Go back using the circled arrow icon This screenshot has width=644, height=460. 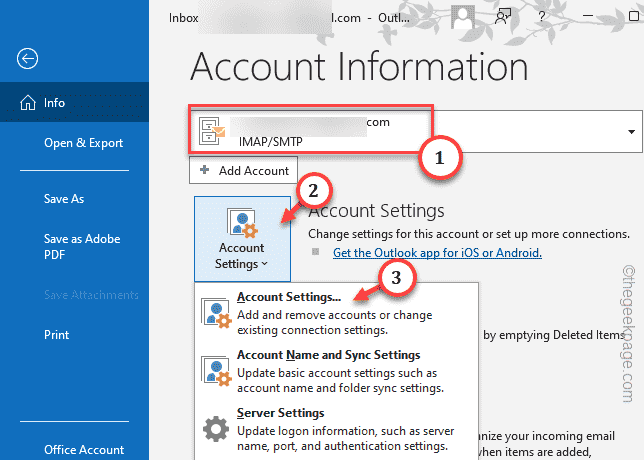pyautogui.click(x=28, y=59)
